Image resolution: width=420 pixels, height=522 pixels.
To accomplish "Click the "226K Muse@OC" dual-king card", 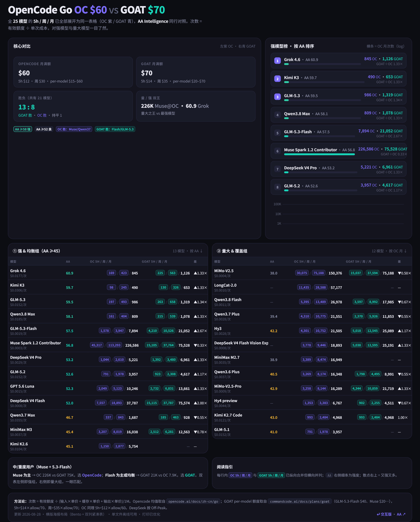I will click(x=196, y=106).
